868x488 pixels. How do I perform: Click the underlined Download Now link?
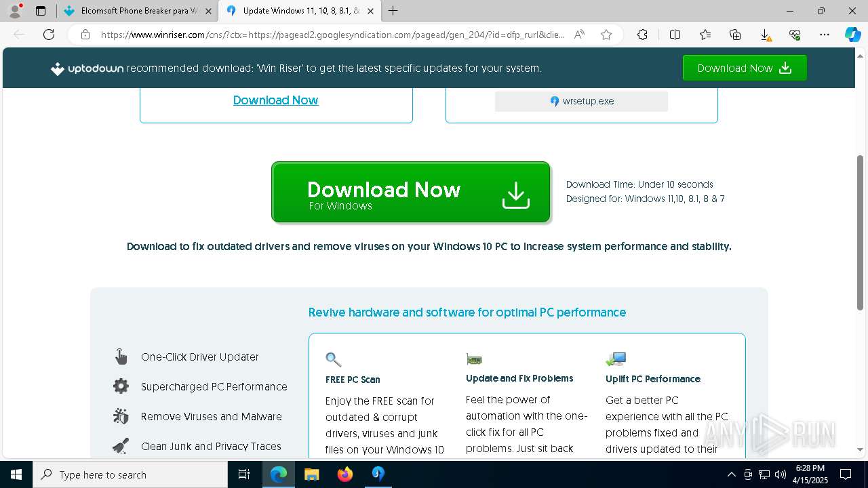pos(275,100)
